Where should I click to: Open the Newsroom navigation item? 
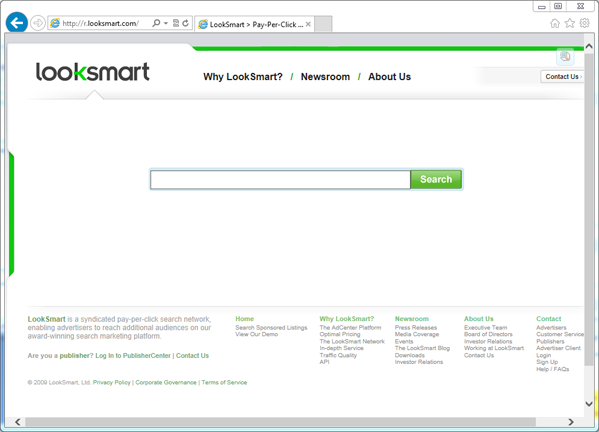(x=325, y=77)
